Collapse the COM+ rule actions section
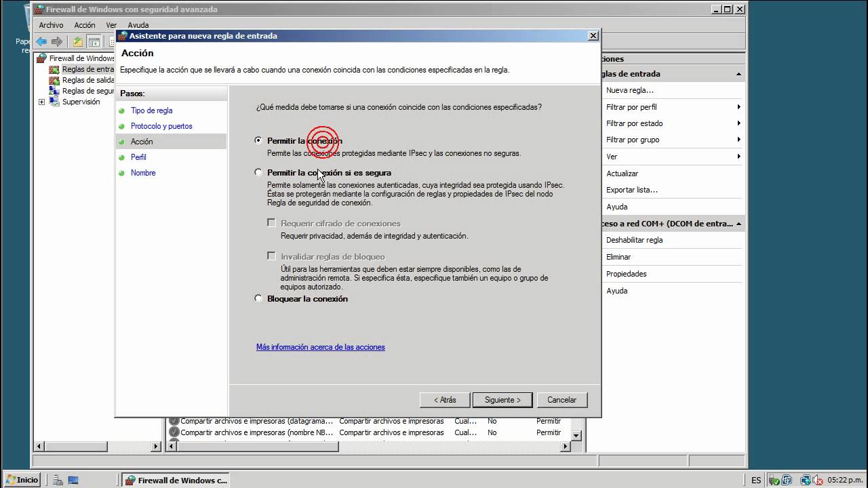 point(738,224)
